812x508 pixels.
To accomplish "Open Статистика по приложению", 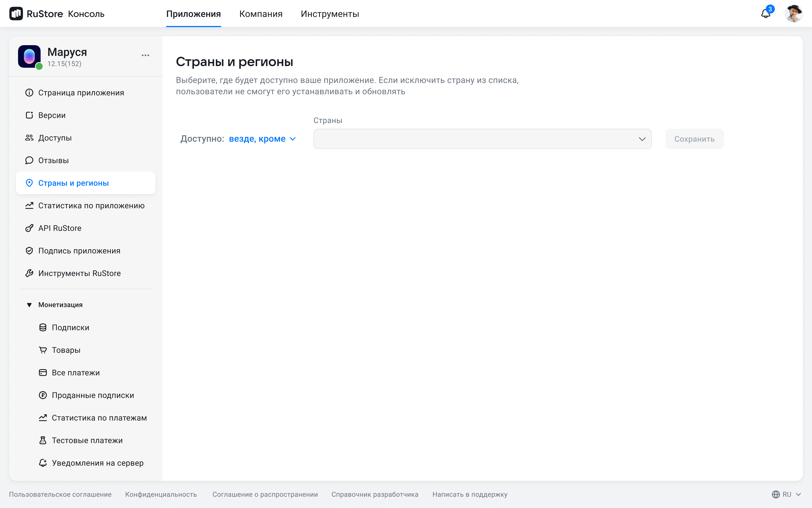I will 86,206.
